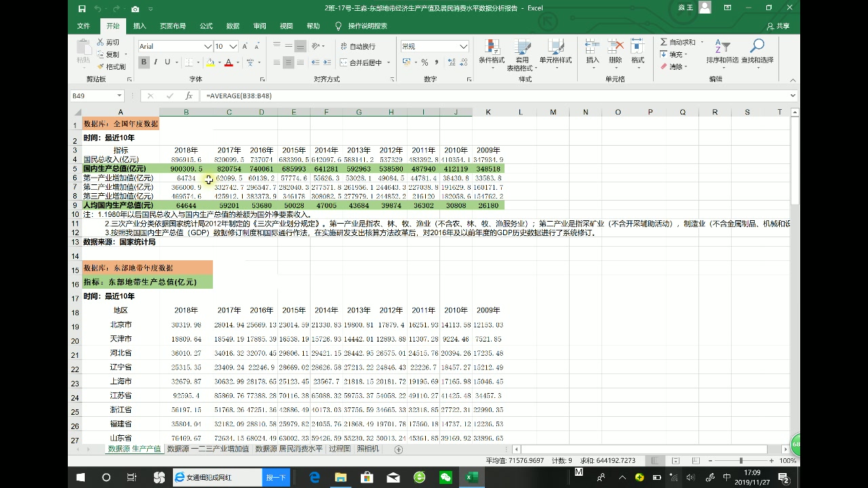This screenshot has height=488, width=868.
Task: Open Format as Table (套用表格格式)
Action: pos(522,56)
